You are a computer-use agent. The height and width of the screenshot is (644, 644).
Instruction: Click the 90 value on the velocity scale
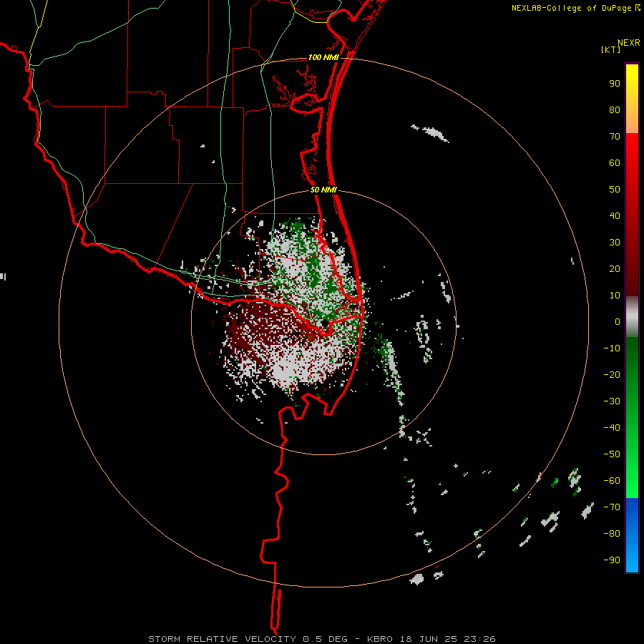(615, 84)
